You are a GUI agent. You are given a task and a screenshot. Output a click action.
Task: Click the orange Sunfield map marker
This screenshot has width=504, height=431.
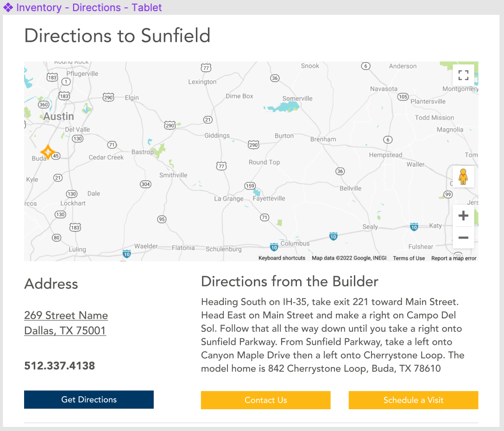coord(48,152)
